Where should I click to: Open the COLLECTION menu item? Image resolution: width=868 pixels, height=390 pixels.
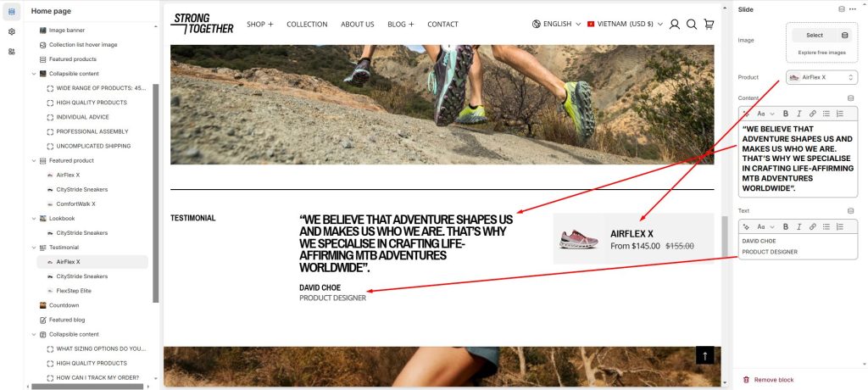[x=307, y=25]
